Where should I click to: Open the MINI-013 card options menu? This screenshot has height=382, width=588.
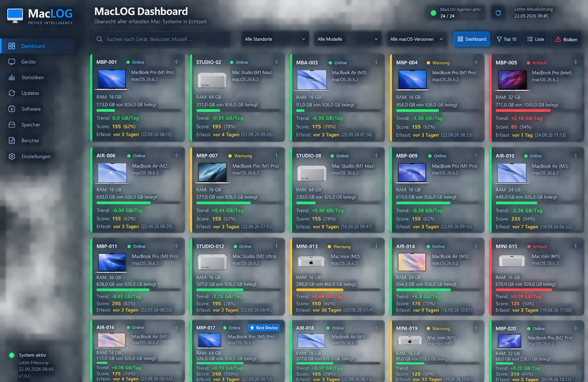376,246
